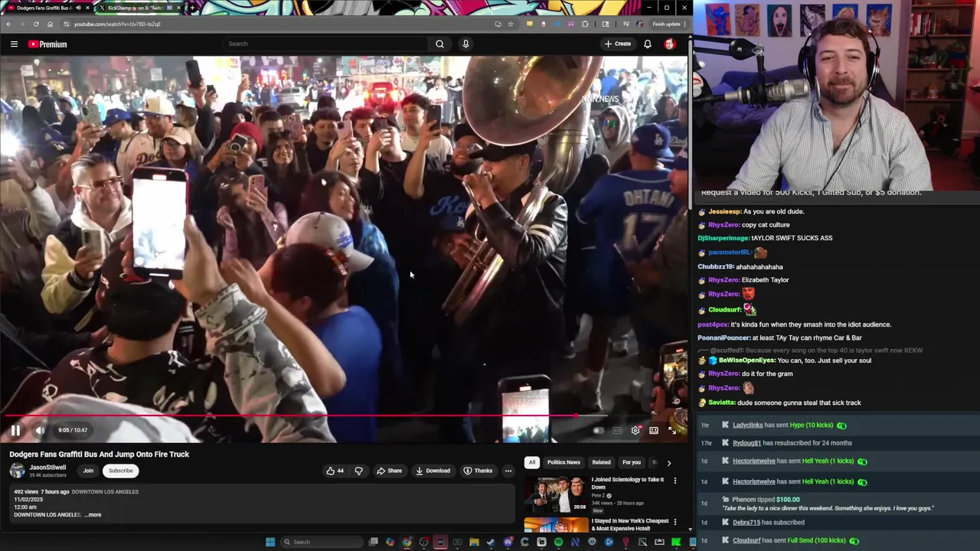980x551 pixels.
Task: Mute the video volume speaker icon
Action: tap(40, 430)
